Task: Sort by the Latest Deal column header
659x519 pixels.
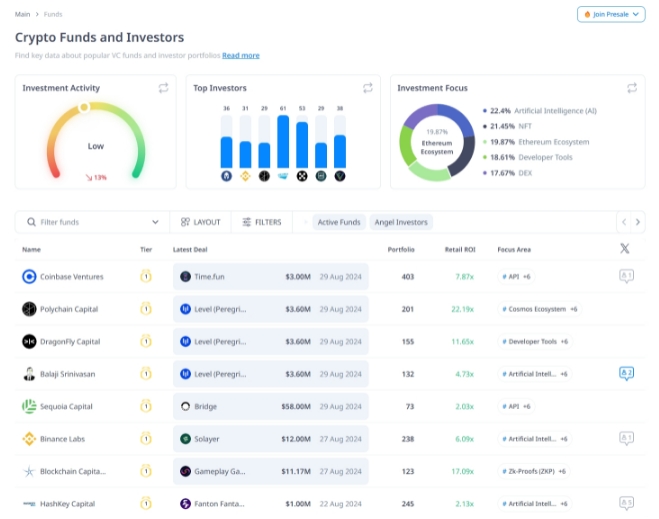Action: point(190,249)
